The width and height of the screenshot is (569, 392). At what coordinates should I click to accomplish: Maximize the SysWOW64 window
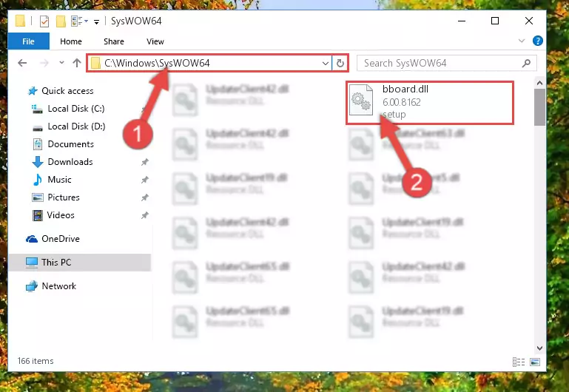495,21
